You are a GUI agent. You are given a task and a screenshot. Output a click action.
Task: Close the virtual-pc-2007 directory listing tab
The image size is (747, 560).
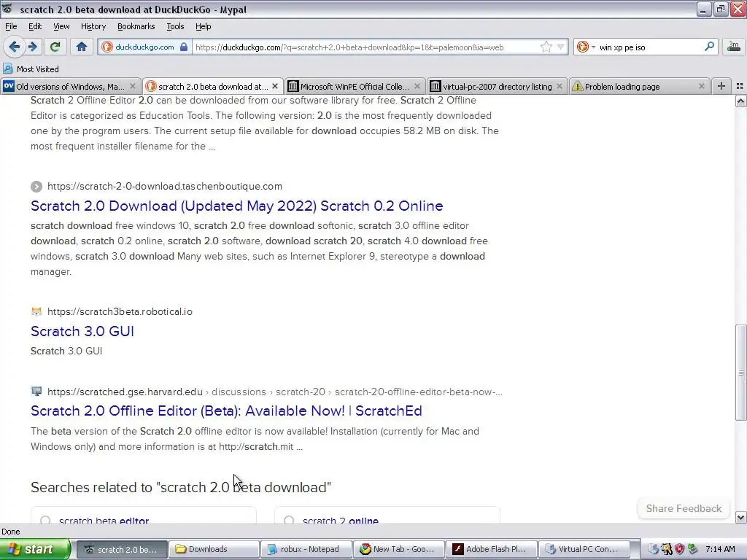(x=560, y=86)
